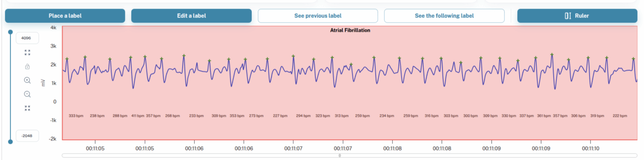
Task: Select the bottom handle of vertical range slider
Action: point(10,142)
